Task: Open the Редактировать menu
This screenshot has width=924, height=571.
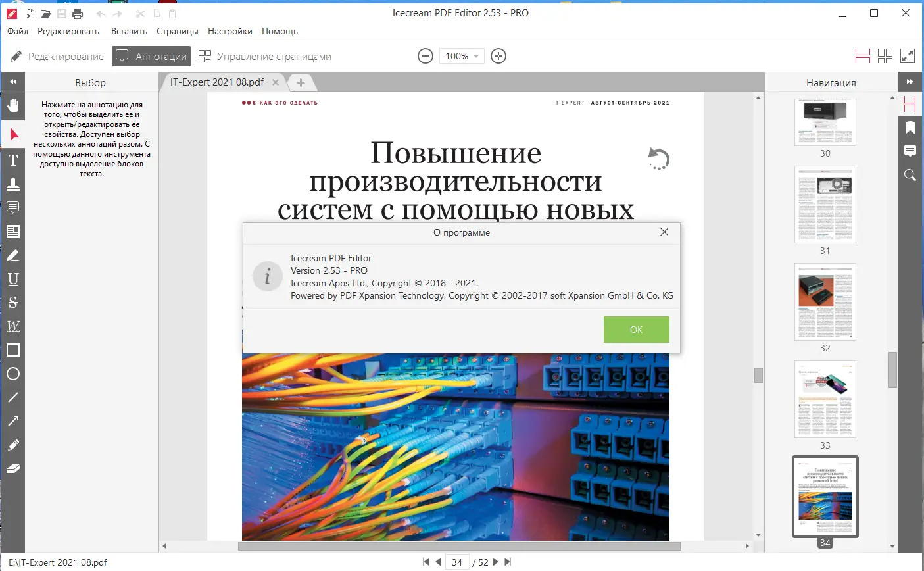Action: pos(68,31)
